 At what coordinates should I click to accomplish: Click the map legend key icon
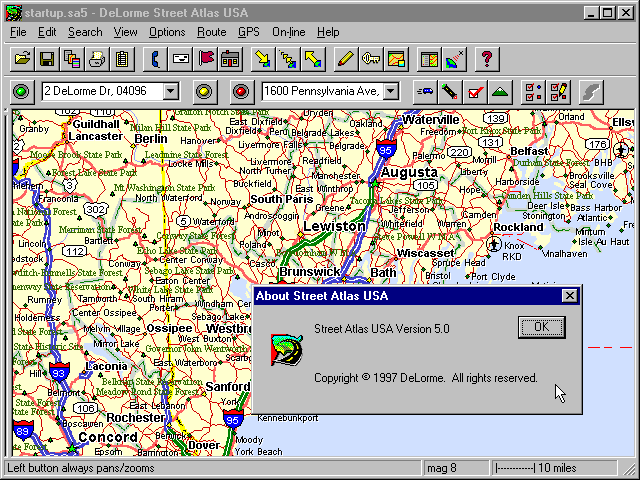[371, 60]
